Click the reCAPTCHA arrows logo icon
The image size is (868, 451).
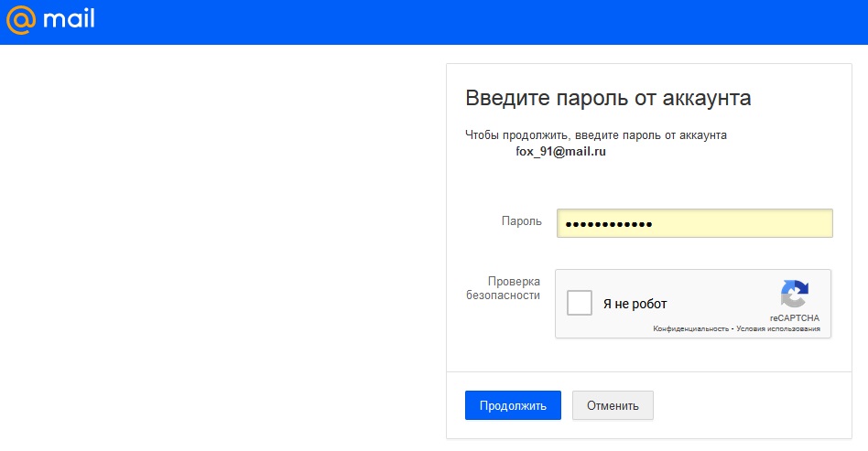(795, 294)
